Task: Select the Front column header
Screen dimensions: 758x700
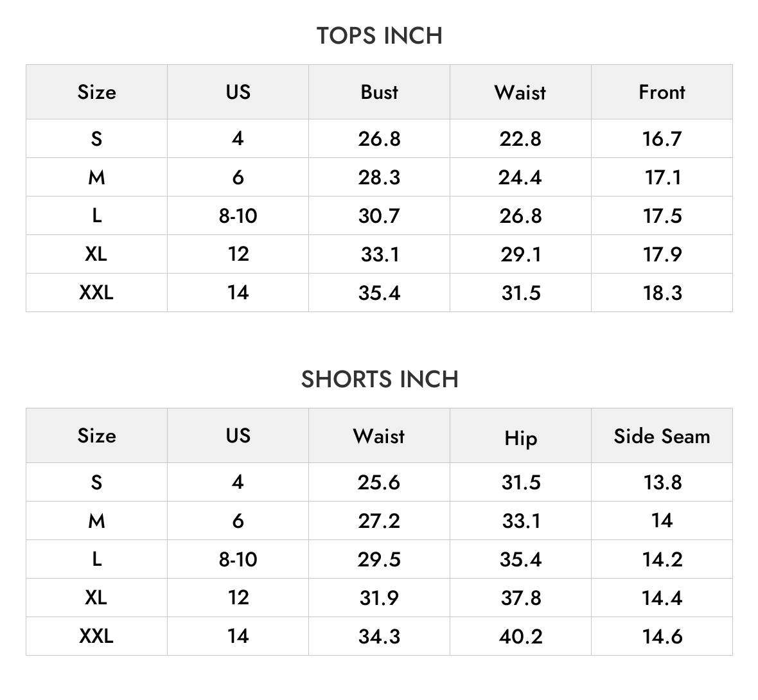Action: (662, 92)
